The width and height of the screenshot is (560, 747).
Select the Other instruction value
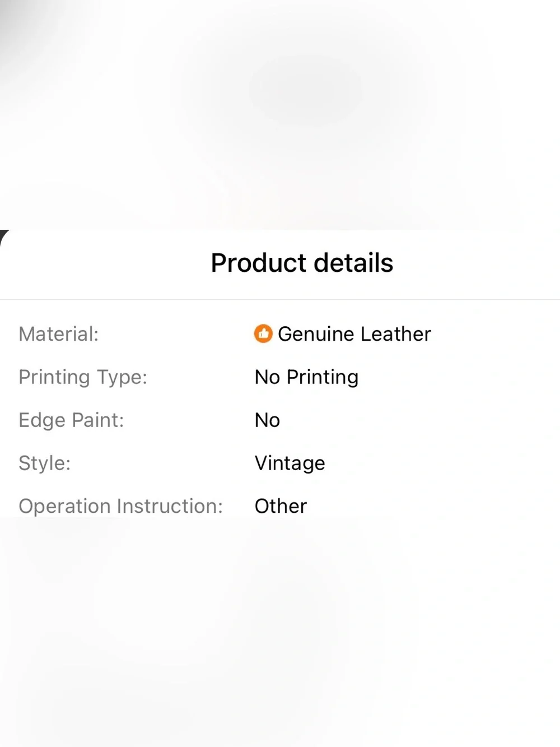281,506
